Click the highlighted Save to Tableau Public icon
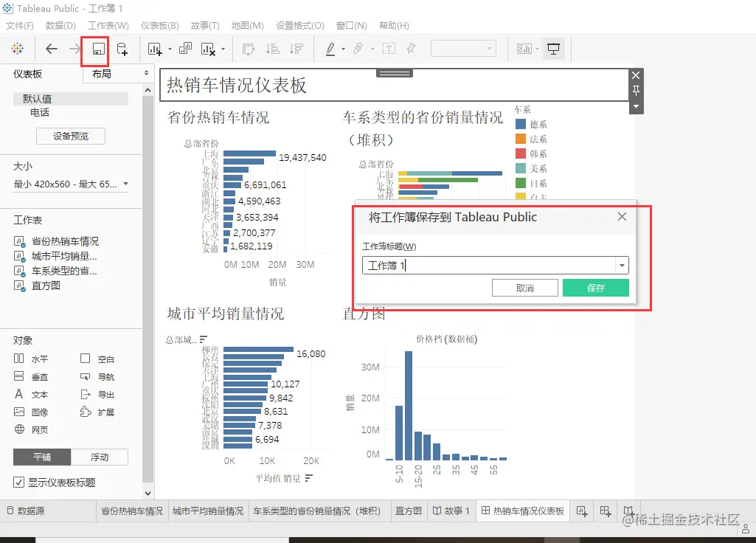The height and width of the screenshot is (543, 756). click(x=95, y=49)
